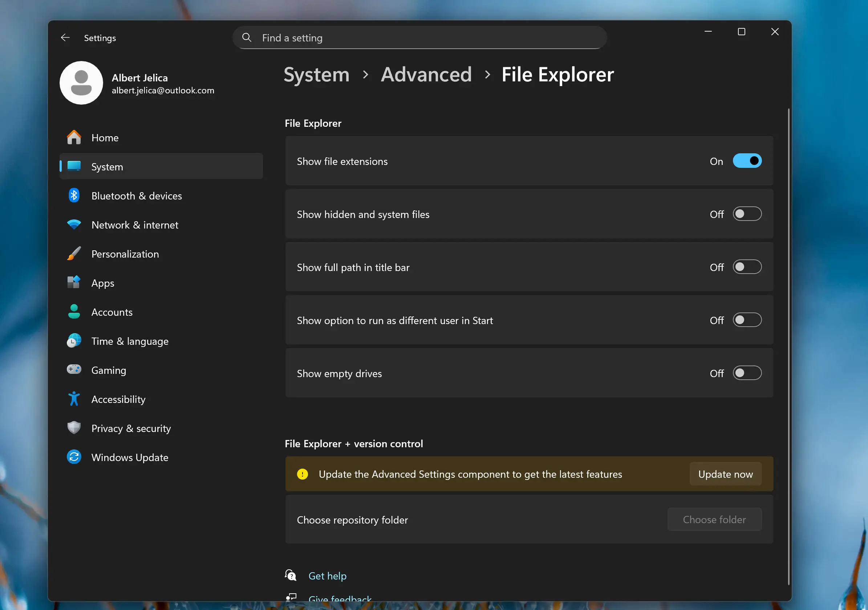Viewport: 868px width, 610px height.
Task: Enable Show empty drives switch
Action: click(747, 373)
